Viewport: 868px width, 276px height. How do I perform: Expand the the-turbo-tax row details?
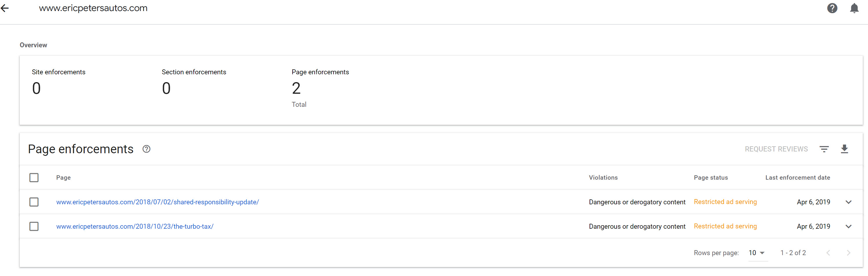point(848,226)
